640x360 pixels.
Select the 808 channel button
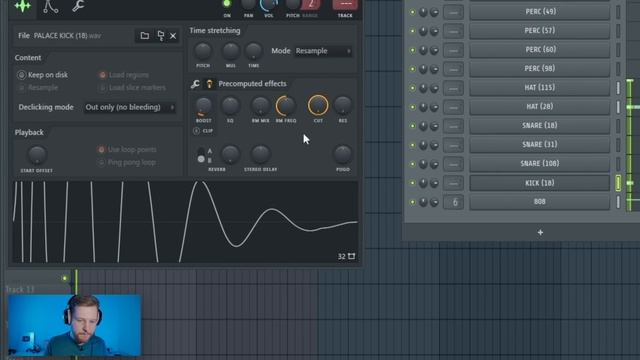(540, 202)
